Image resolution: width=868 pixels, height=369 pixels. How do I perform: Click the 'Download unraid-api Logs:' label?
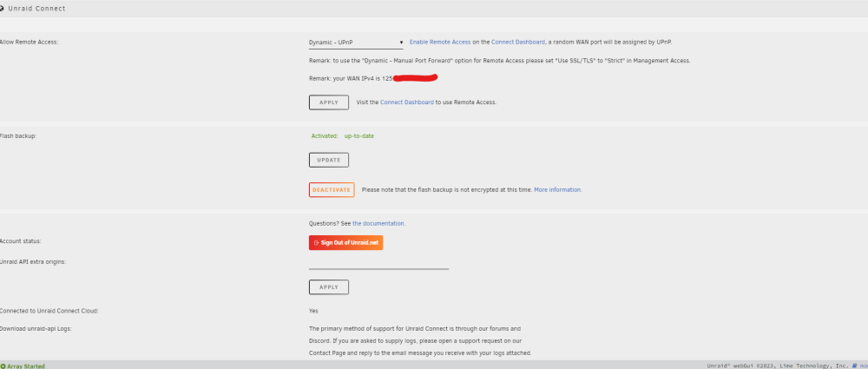point(36,329)
